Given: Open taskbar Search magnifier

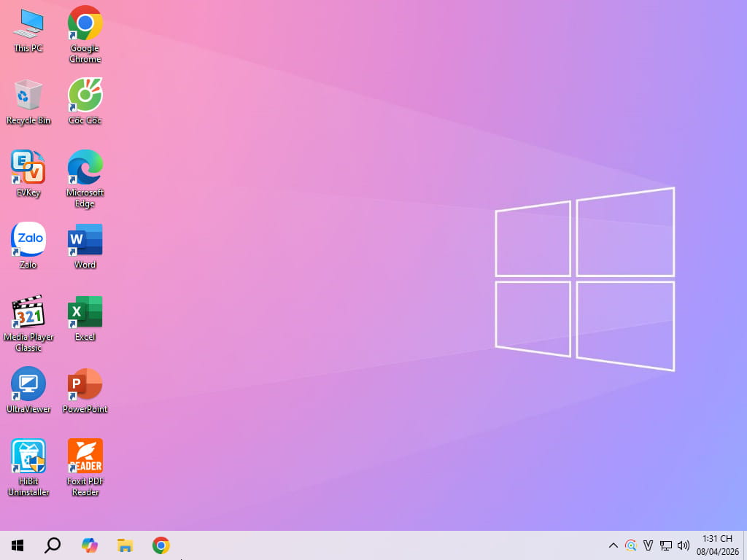Looking at the screenshot, I should point(53,545).
